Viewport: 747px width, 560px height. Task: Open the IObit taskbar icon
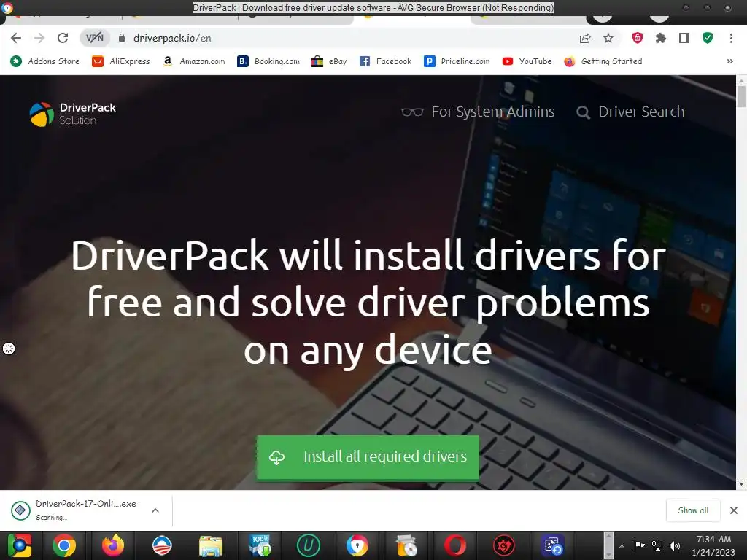(x=260, y=545)
